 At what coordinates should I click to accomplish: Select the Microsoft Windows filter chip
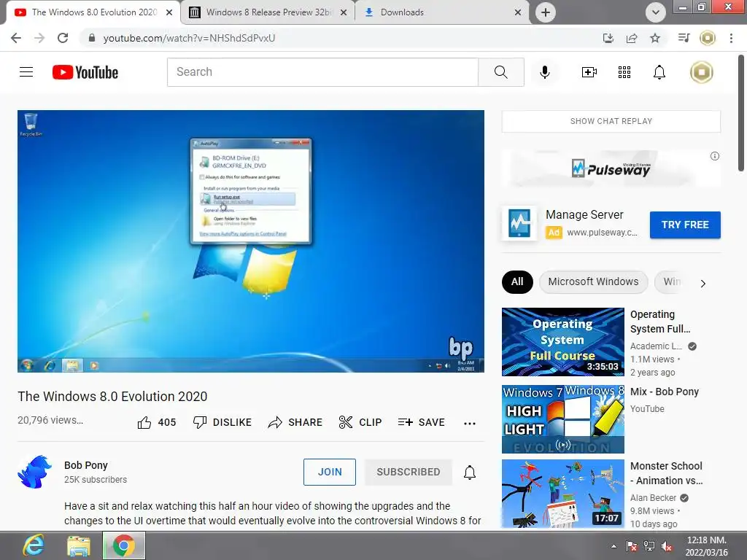coord(593,282)
